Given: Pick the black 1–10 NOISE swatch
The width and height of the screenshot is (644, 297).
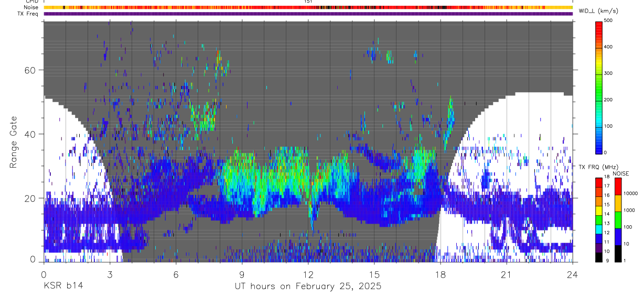Looking at the screenshot, I should [618, 254].
